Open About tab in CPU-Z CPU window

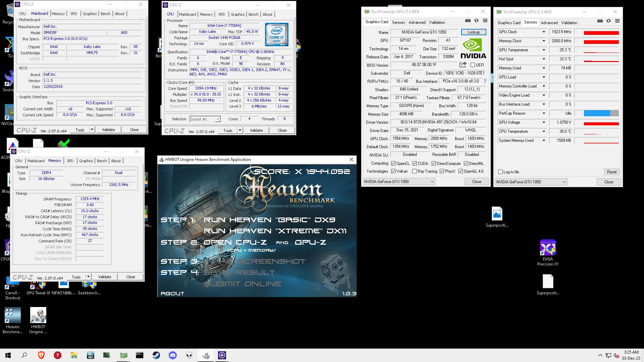click(x=267, y=14)
